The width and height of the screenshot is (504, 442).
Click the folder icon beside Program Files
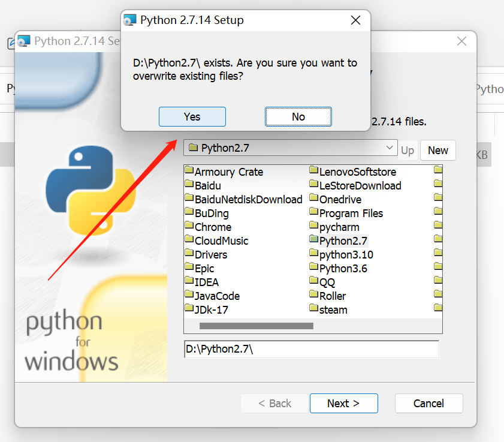pos(313,211)
